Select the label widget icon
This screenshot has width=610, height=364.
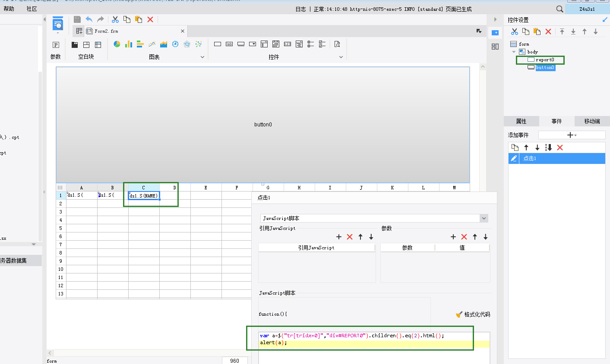pyautogui.click(x=229, y=44)
